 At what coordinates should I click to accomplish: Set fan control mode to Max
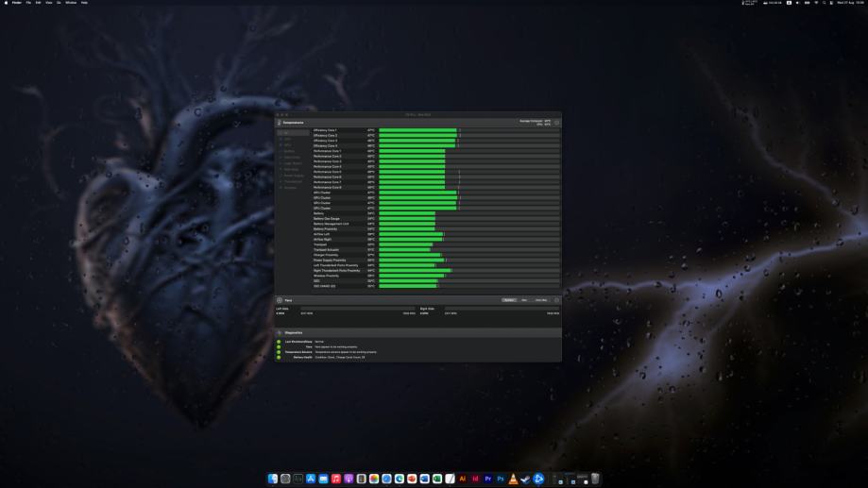tap(524, 300)
